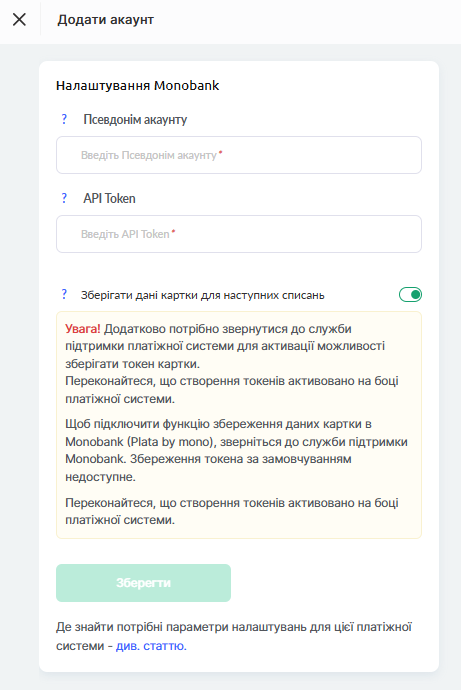This screenshot has height=690, width=461.
Task: Focus the Псевдонім акаунту input field
Action: [239, 155]
